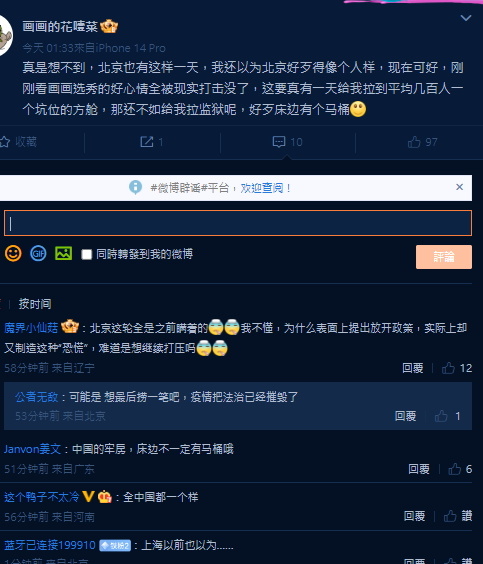Reply to 这个鸭子不太冷's comment

(414, 516)
